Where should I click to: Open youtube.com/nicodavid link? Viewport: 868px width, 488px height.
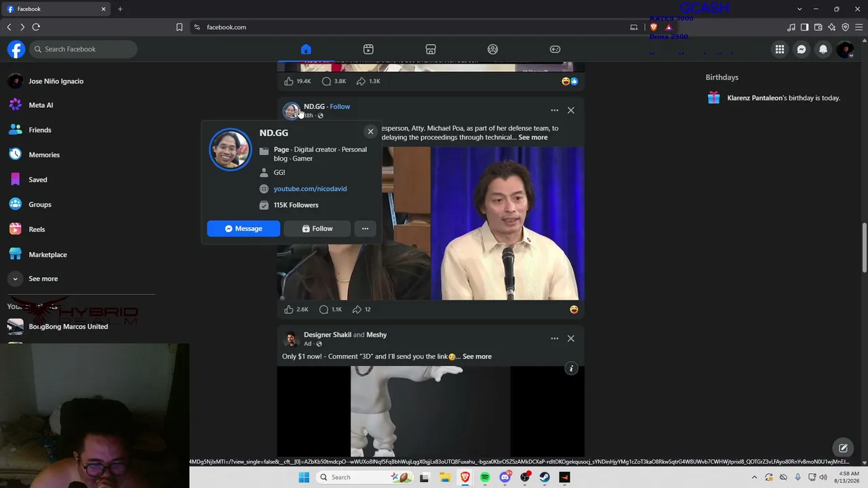[x=310, y=188]
